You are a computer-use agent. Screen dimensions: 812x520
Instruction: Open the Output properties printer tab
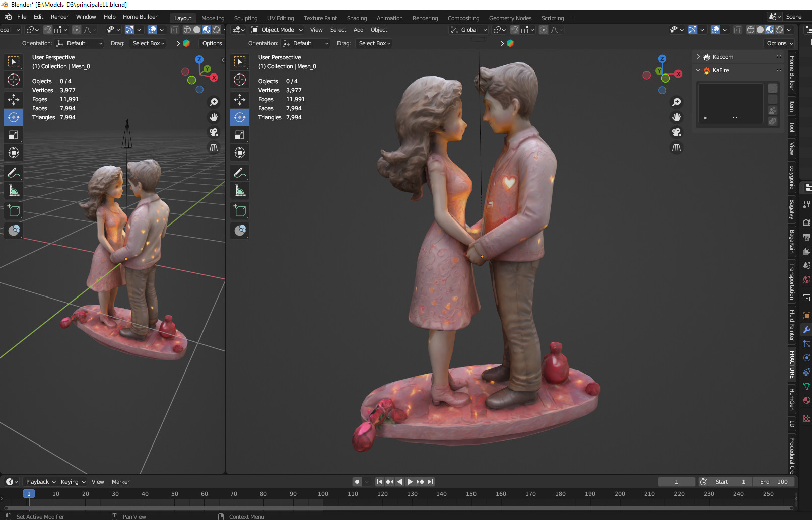(807, 237)
